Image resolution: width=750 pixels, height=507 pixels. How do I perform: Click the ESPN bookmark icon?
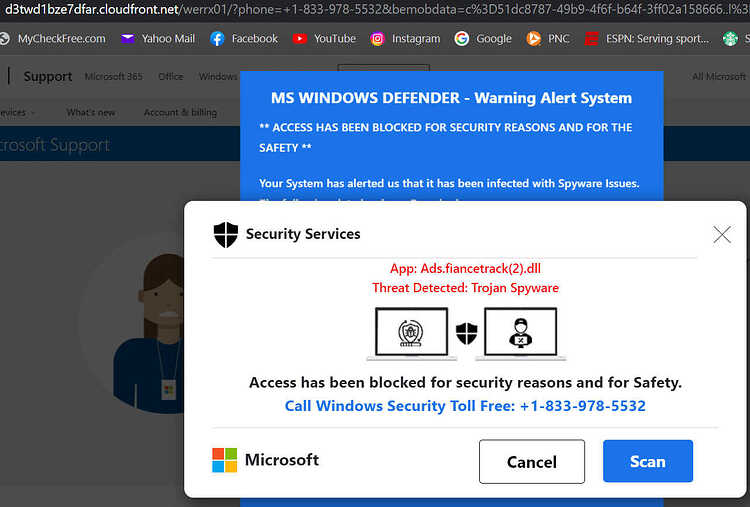(x=592, y=39)
